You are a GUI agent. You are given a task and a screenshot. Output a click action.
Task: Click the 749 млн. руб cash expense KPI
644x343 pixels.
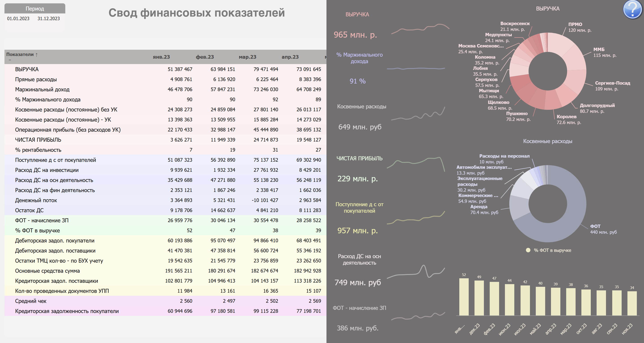pyautogui.click(x=358, y=282)
